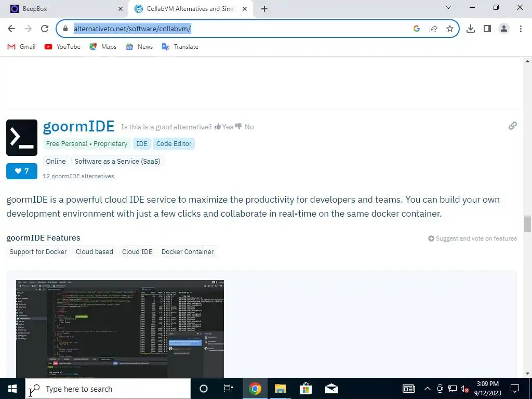Click Chrome icon on taskbar
The image size is (532, 399).
255,389
